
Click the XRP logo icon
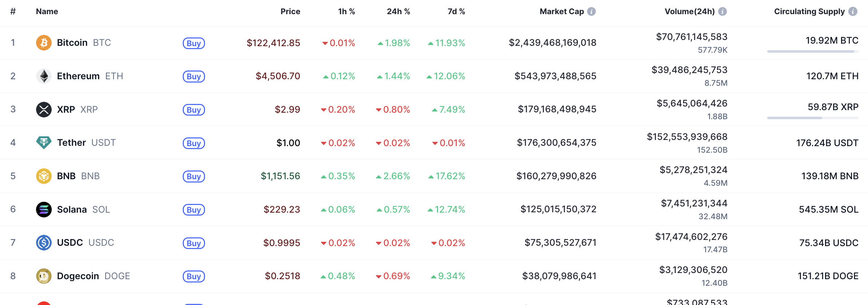click(x=44, y=109)
